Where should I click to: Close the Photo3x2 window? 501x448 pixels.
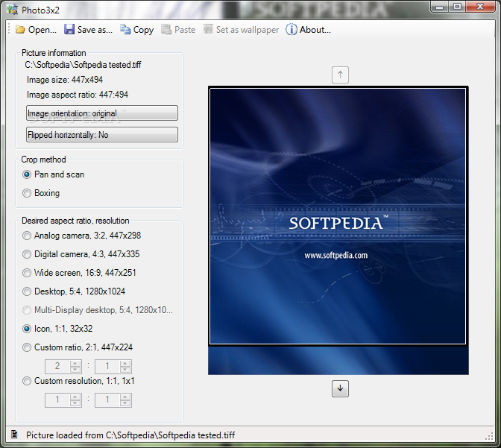coord(480,7)
